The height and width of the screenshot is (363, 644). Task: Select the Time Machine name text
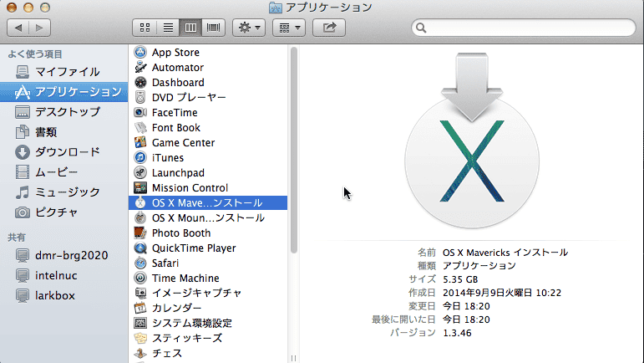[x=185, y=279]
